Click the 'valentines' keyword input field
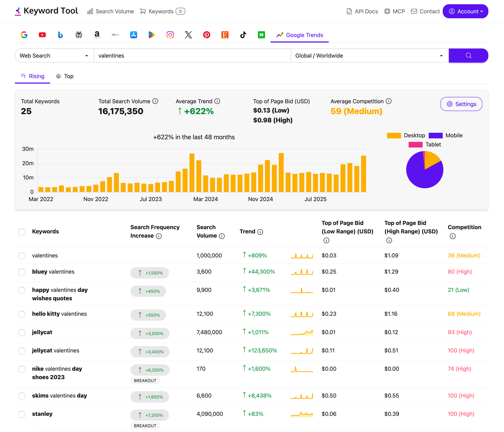This screenshot has height=432, width=504. [192, 55]
